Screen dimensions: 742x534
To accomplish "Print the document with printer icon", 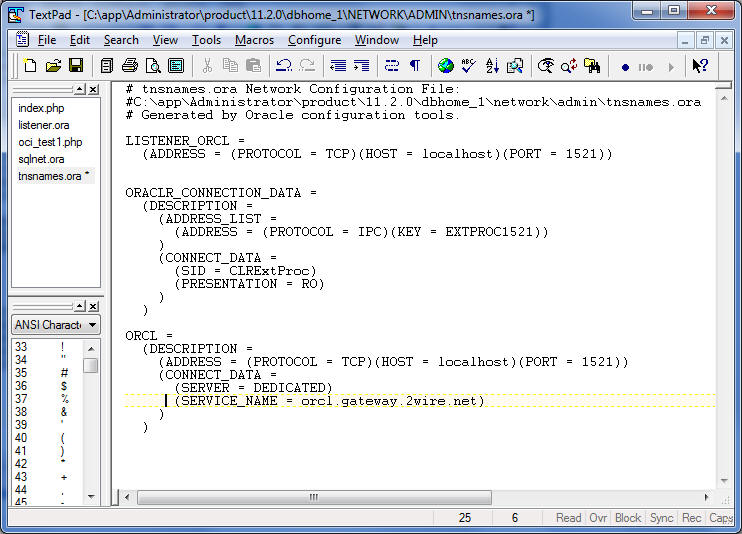I will [x=130, y=66].
